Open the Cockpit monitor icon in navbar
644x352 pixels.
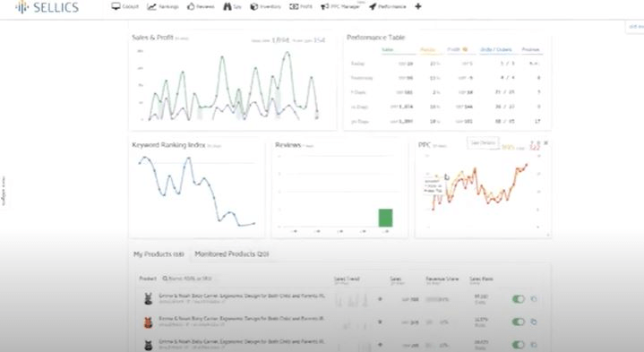point(116,6)
